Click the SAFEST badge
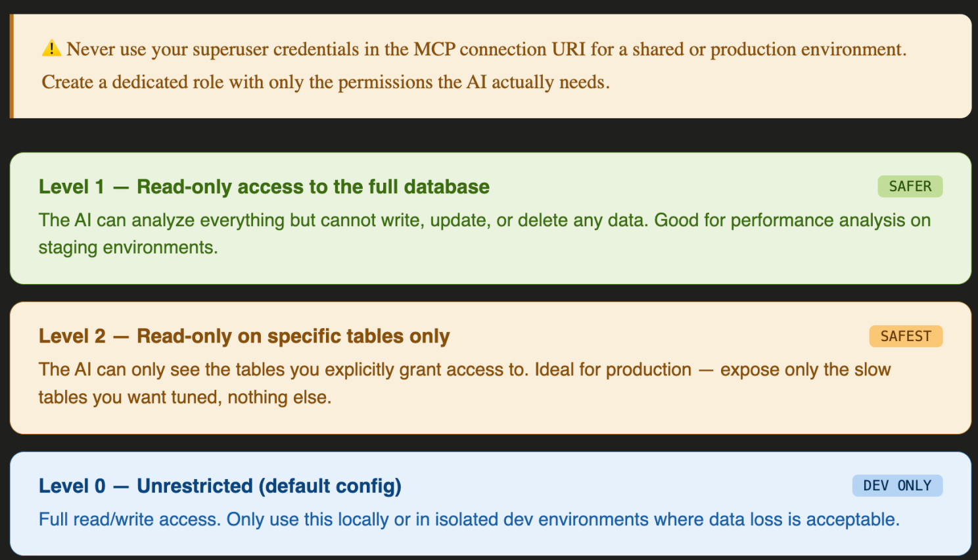The image size is (978, 560). [906, 336]
